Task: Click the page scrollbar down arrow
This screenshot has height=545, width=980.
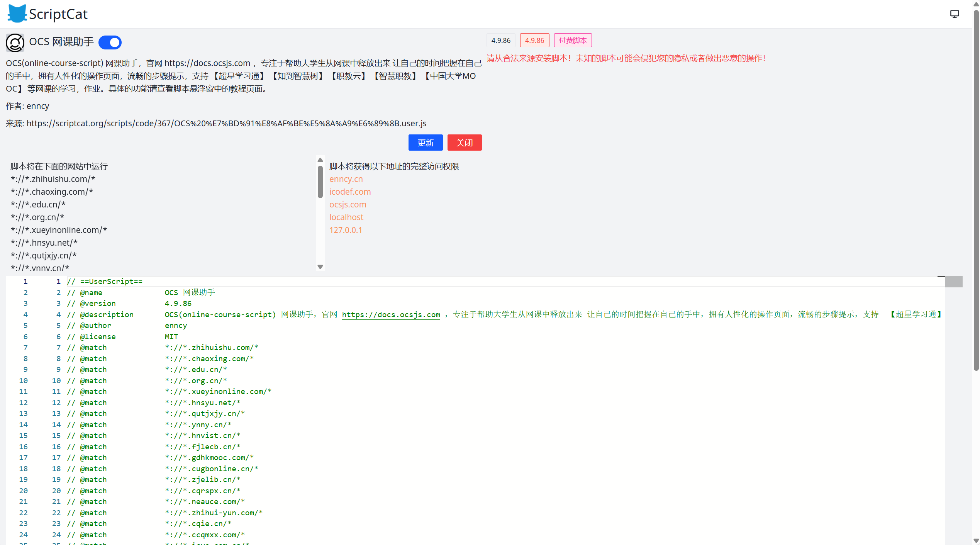Action: [976, 541]
